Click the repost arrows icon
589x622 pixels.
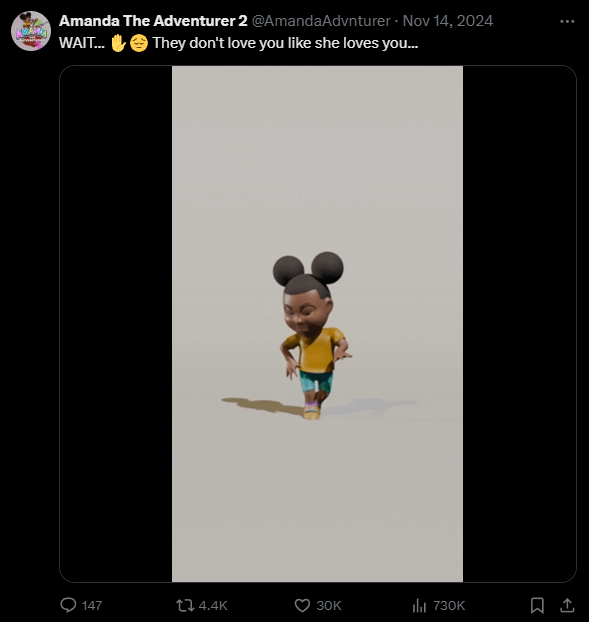click(x=185, y=605)
